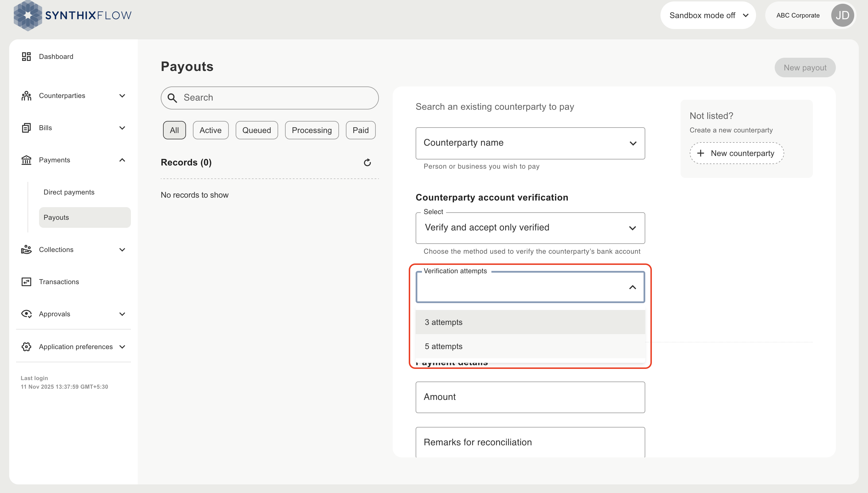
Task: Click the Transactions swap icon
Action: [26, 282]
